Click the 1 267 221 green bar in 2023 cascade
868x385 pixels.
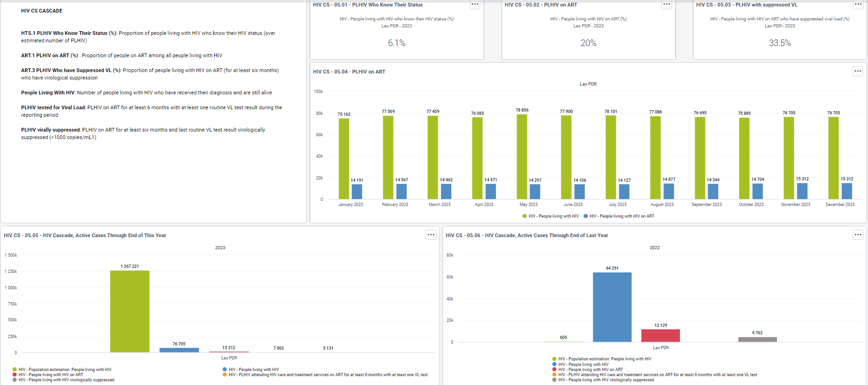[x=130, y=312]
